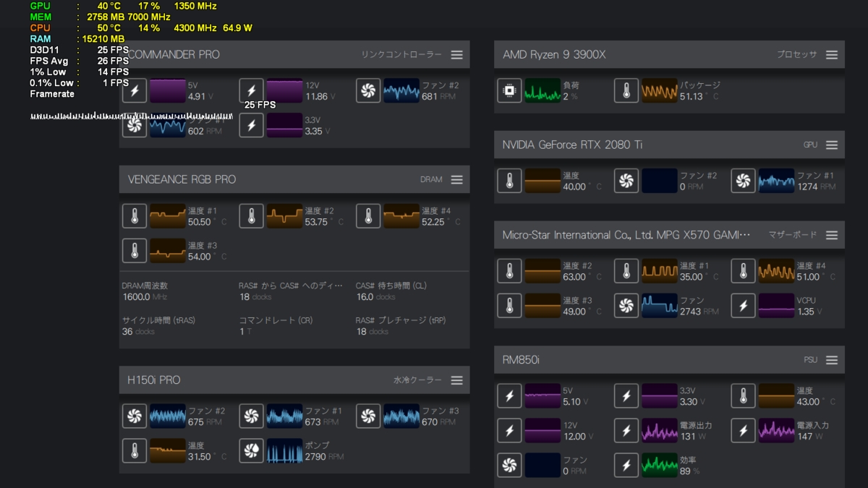Click the リンクコントローラー label

pos(401,55)
